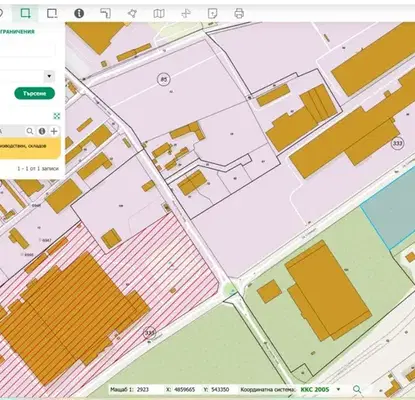Viewport: 415px width, 400px height.
Task: Open the ОГРАНИЧЕНИЯ tab heading
Action: pyautogui.click(x=17, y=32)
